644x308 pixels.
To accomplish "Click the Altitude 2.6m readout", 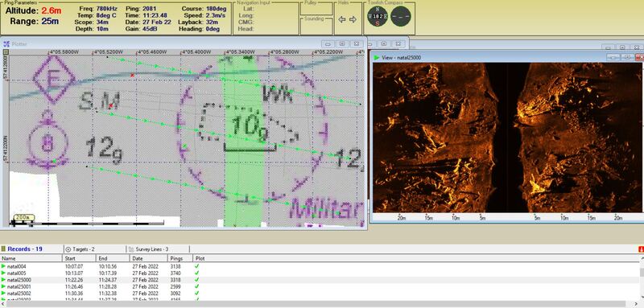I will tap(33, 10).
